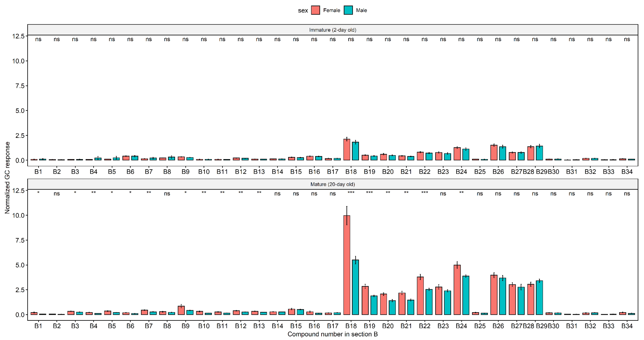644x340 pixels.
Task: Click the 'B1' x-axis label under Mature panel
Action: (38, 326)
